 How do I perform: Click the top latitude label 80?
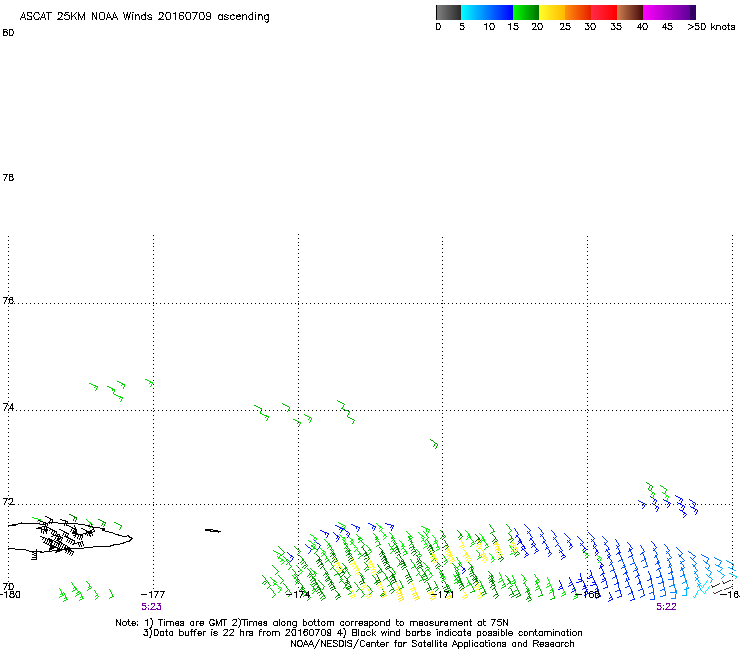click(x=8, y=33)
